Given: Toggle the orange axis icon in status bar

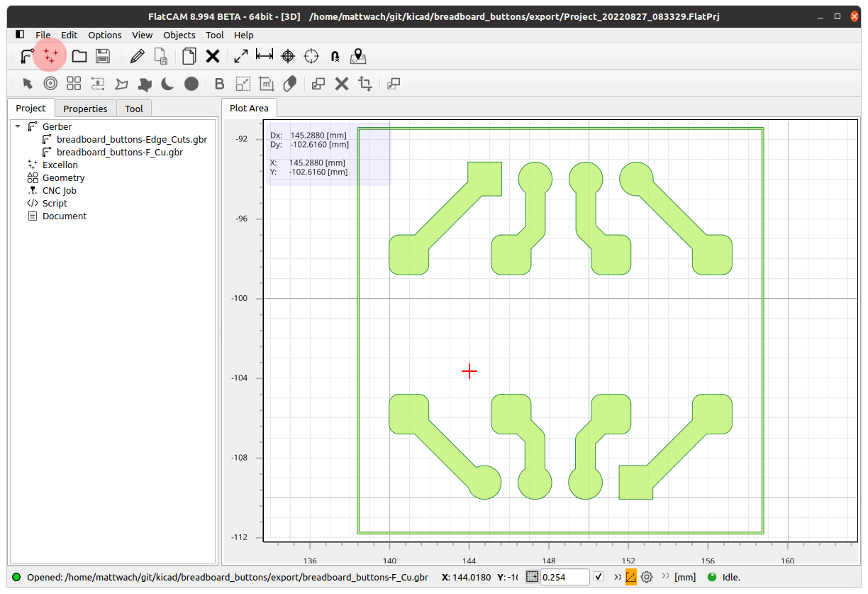Looking at the screenshot, I should pos(630,577).
